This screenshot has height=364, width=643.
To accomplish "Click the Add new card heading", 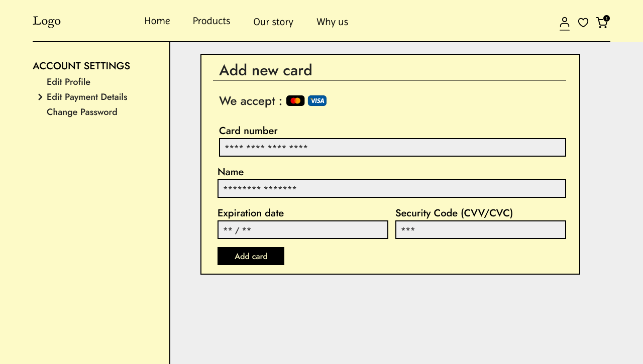I will coord(266,70).
